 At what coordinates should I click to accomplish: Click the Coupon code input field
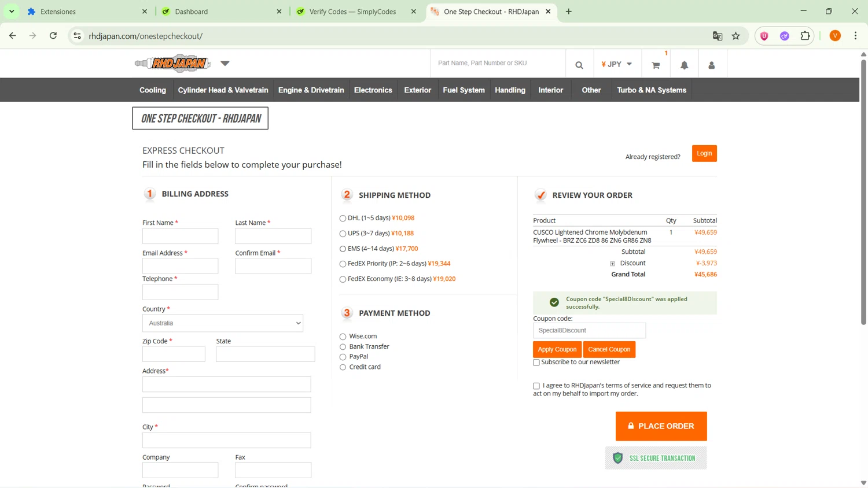589,331
